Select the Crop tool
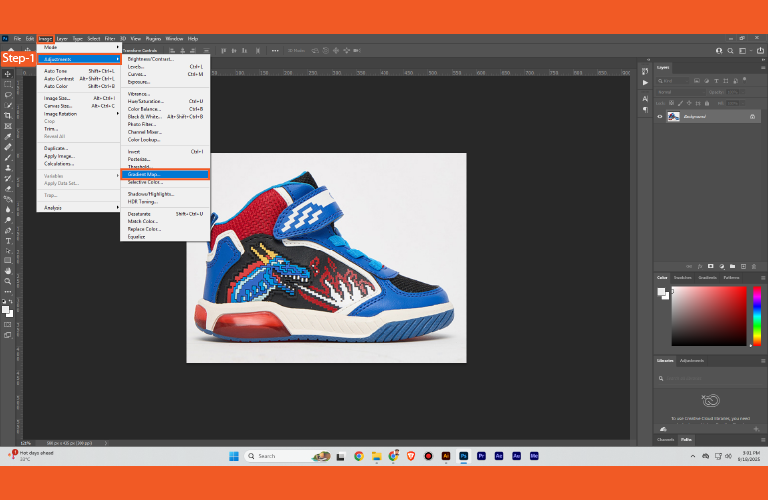768x500 pixels. click(x=8, y=116)
